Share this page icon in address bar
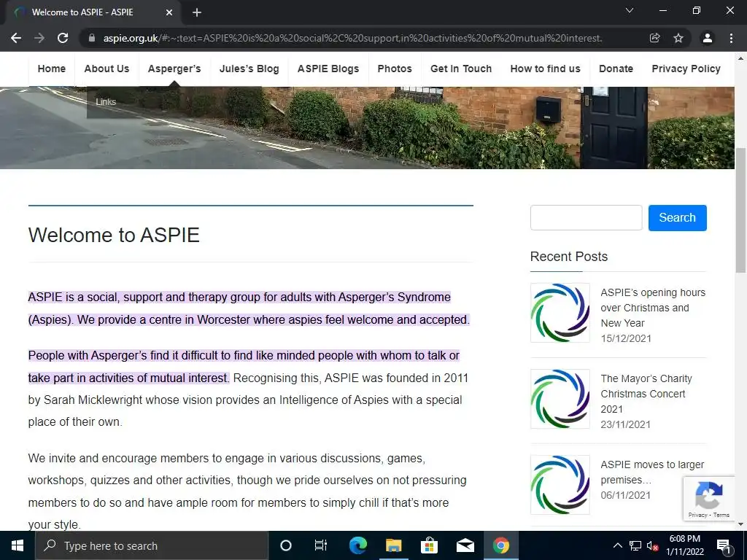This screenshot has height=560, width=747. 654,38
